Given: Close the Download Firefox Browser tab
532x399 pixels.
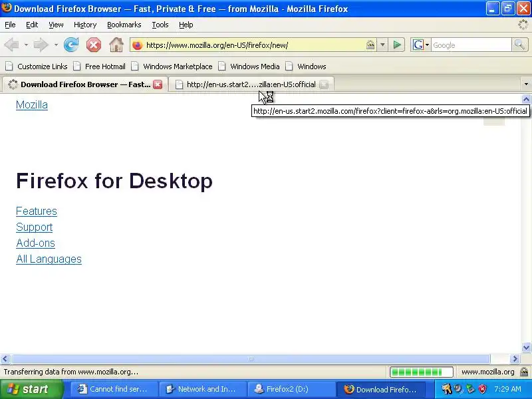Looking at the screenshot, I should pyautogui.click(x=158, y=84).
